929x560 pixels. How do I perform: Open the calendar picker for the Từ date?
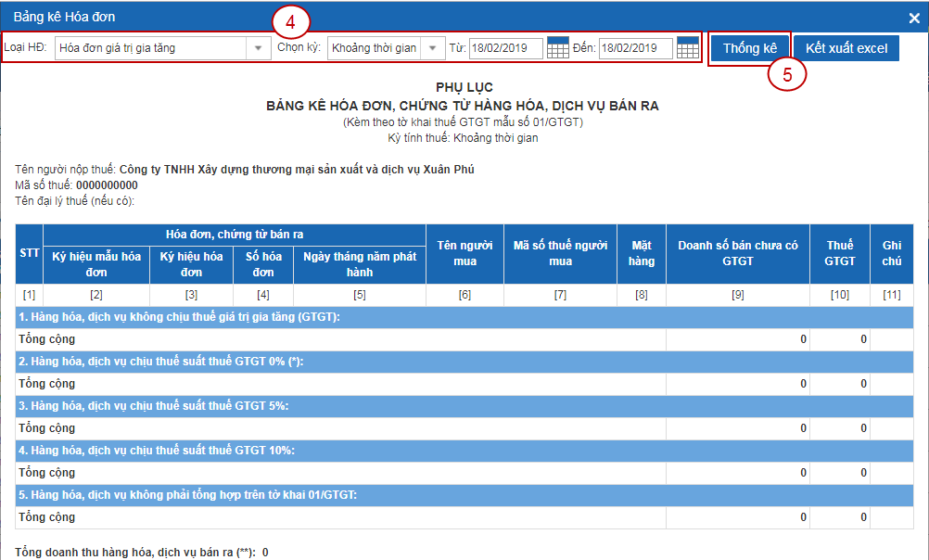point(557,48)
